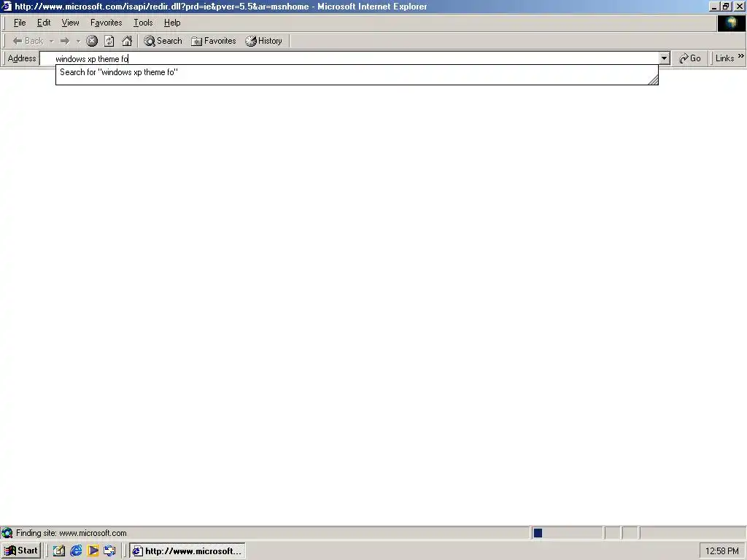Click the spinning globe throbber icon
Viewport: 747px width, 560px height.
(731, 23)
